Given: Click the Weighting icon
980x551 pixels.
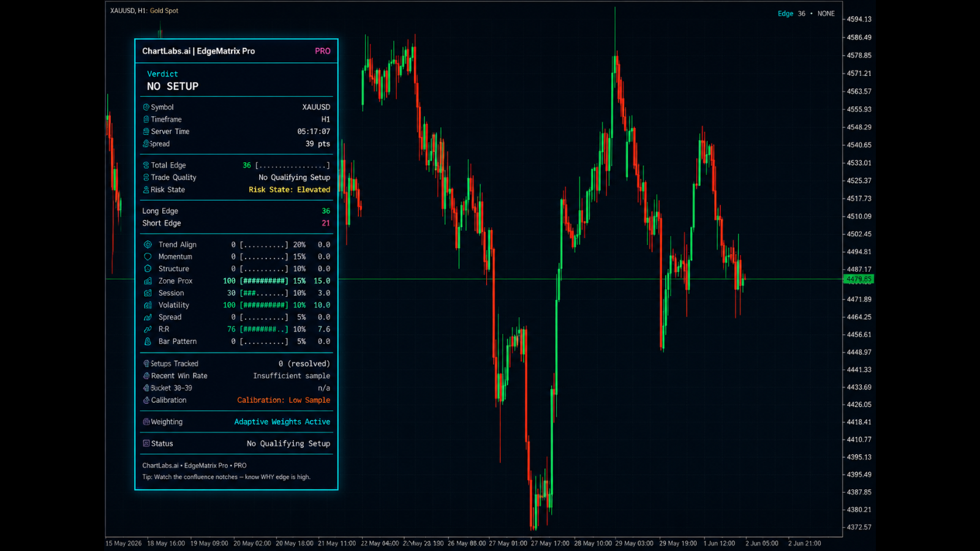Looking at the screenshot, I should click(146, 422).
